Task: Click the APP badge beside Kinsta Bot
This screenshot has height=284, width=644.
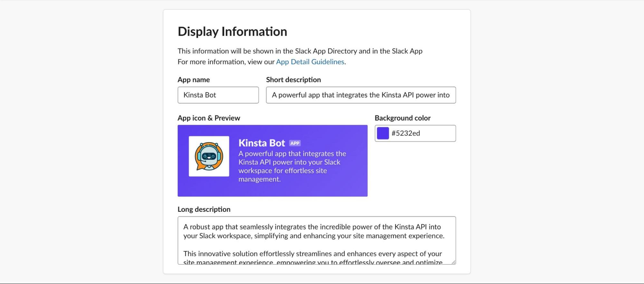Action: pyautogui.click(x=295, y=143)
